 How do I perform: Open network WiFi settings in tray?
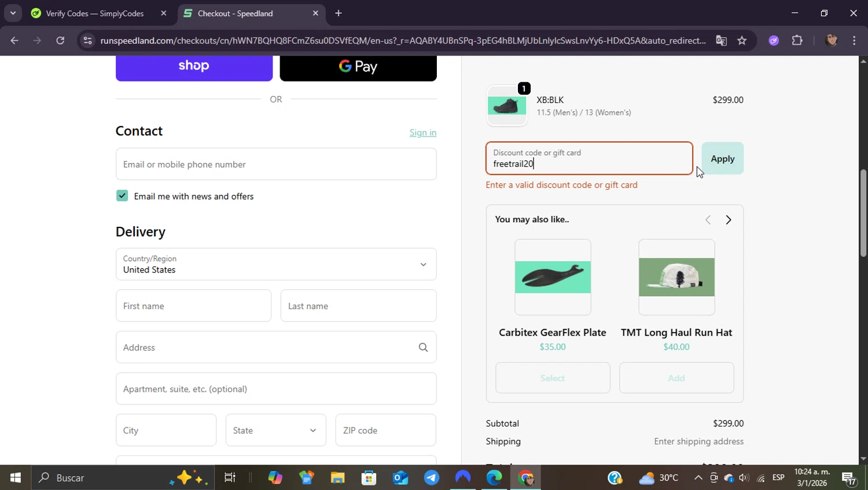point(761,478)
